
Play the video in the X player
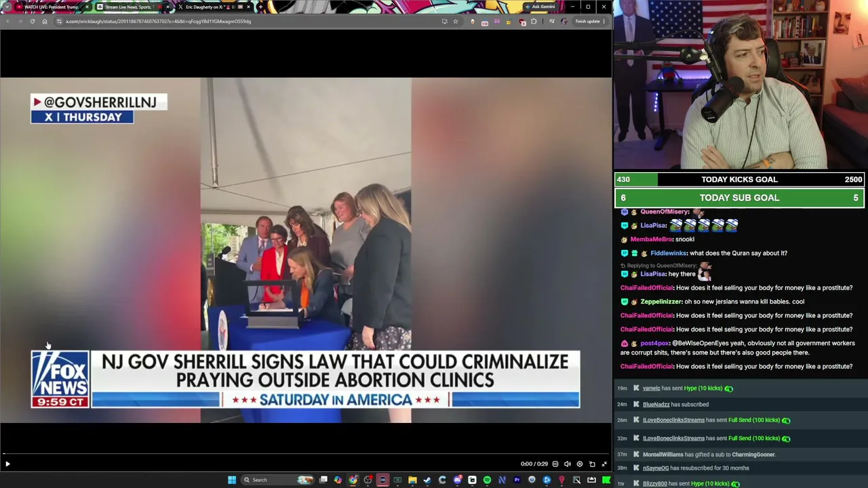click(x=7, y=464)
